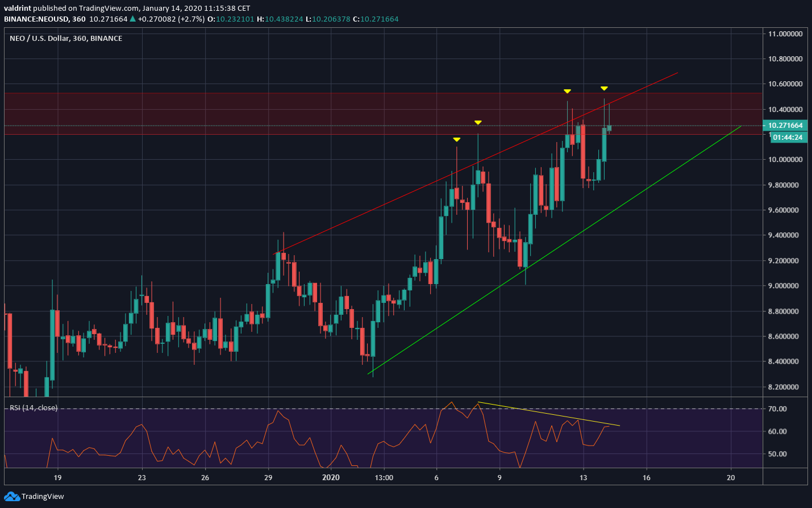Select the yellow marker above the January 8 candle

(478, 122)
